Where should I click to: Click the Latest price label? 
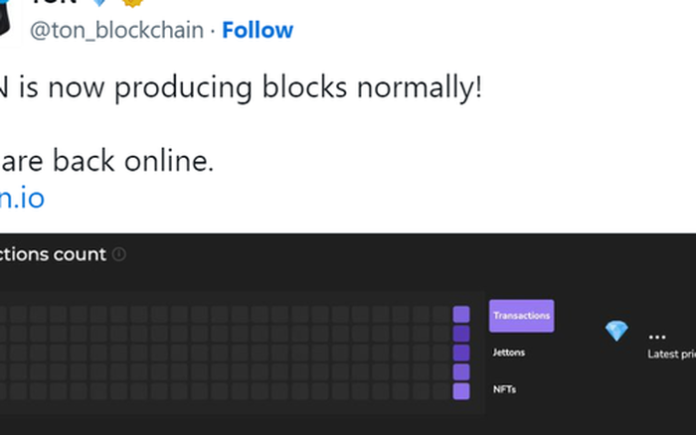pos(672,354)
